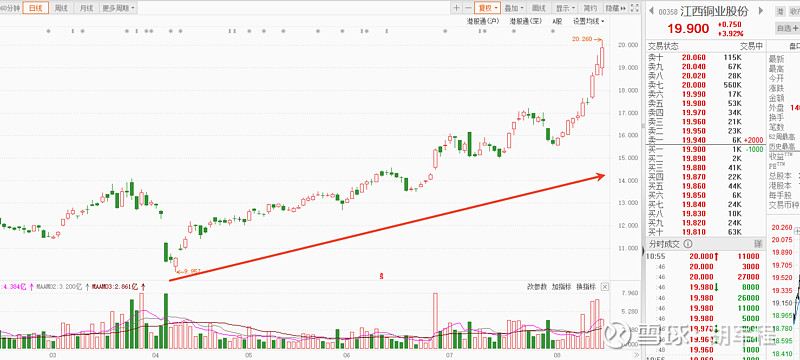Open 更多周期 period dropdown
Image resolution: width=800 pixels, height=360 pixels.
point(118,8)
